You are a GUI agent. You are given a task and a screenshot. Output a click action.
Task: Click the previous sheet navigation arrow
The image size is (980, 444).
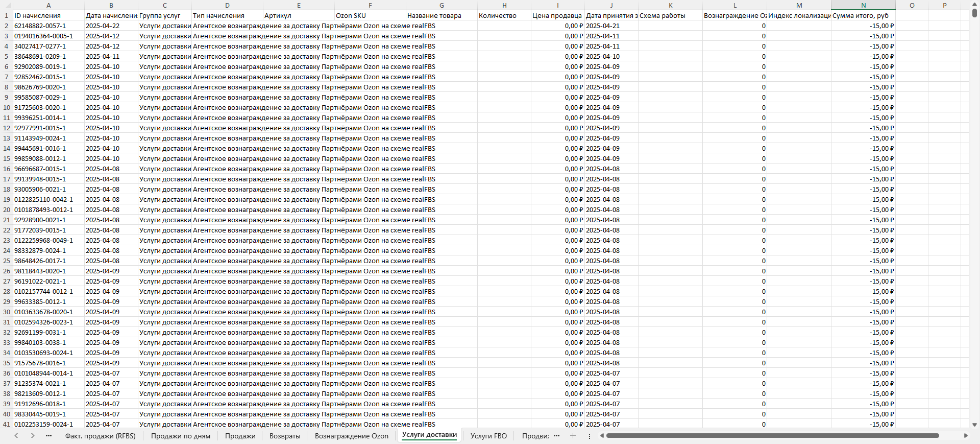pos(16,436)
